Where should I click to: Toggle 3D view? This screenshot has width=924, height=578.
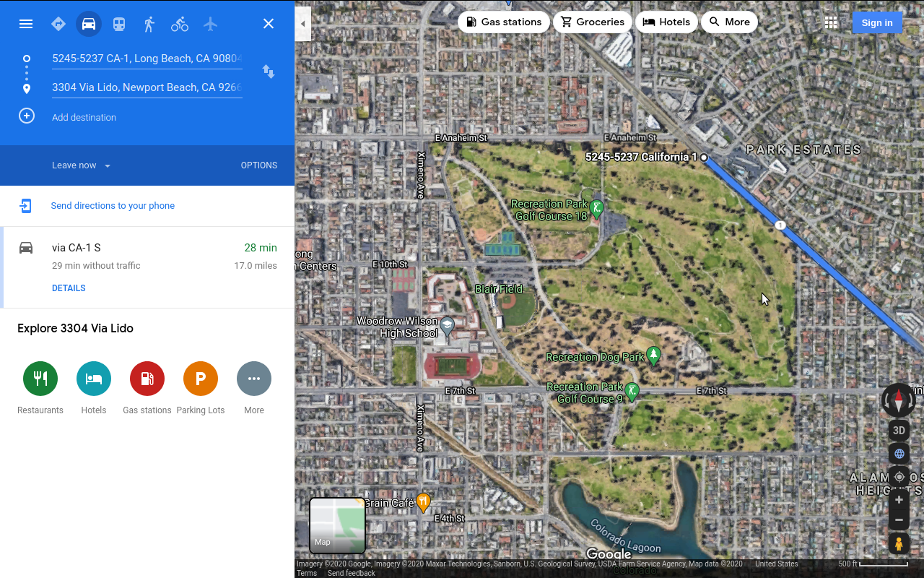tap(899, 431)
